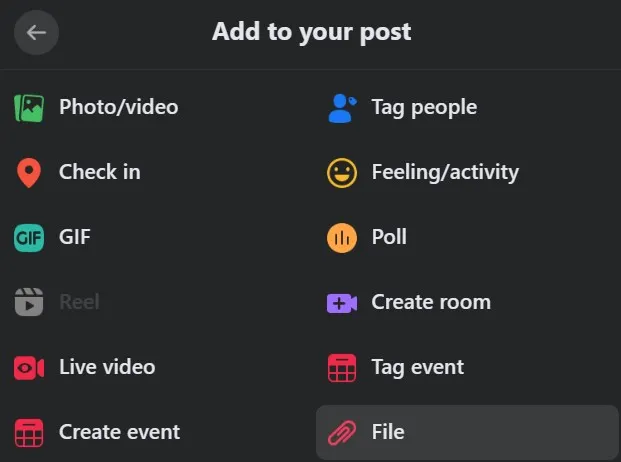
Task: Click the yellow Feeling/activity smiley icon
Action: [342, 173]
